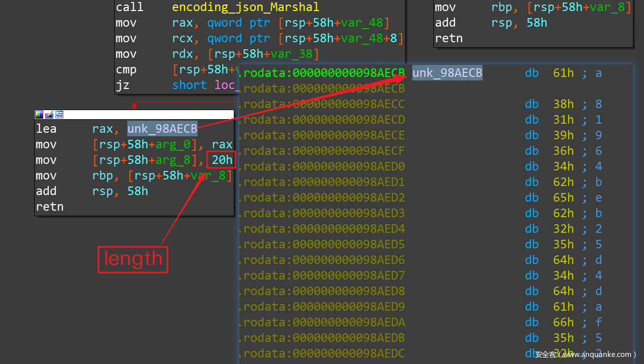Select unk_98AECB operand in the lea instruction
The image size is (644, 364).
pyautogui.click(x=162, y=129)
